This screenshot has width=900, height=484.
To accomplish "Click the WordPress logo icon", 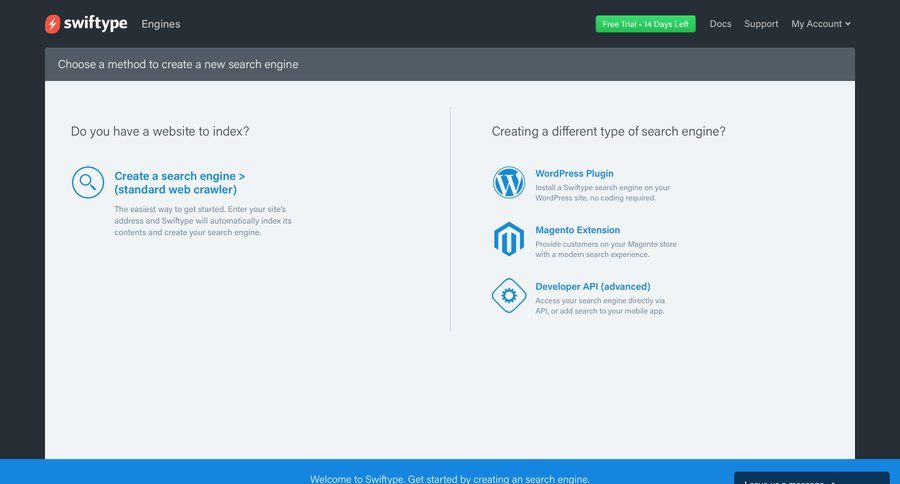I will (x=509, y=183).
